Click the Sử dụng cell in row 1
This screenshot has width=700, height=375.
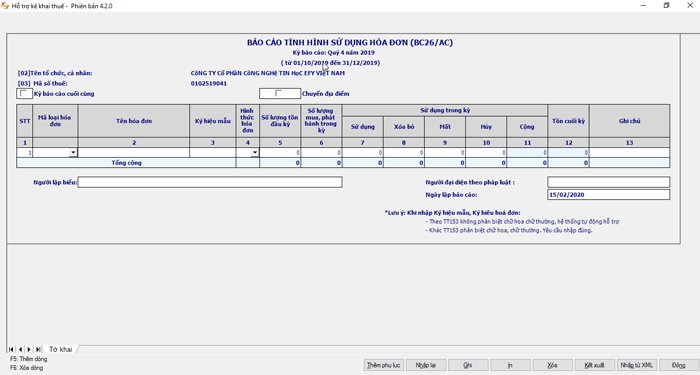[x=362, y=153]
